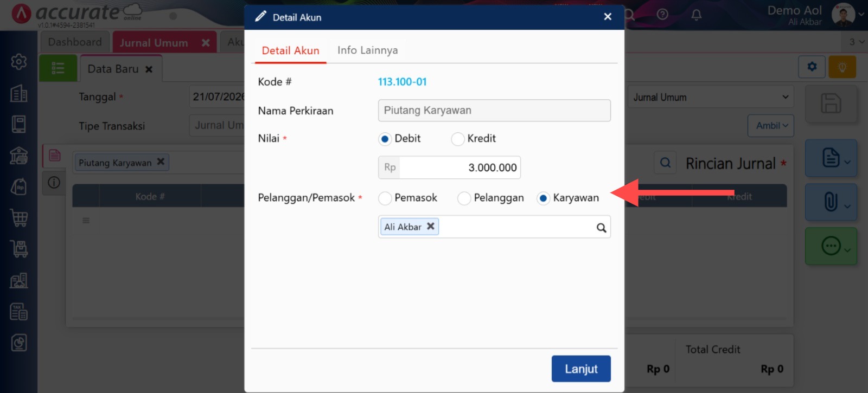Open the company building icon in sidebar
868x393 pixels.
[x=19, y=93]
